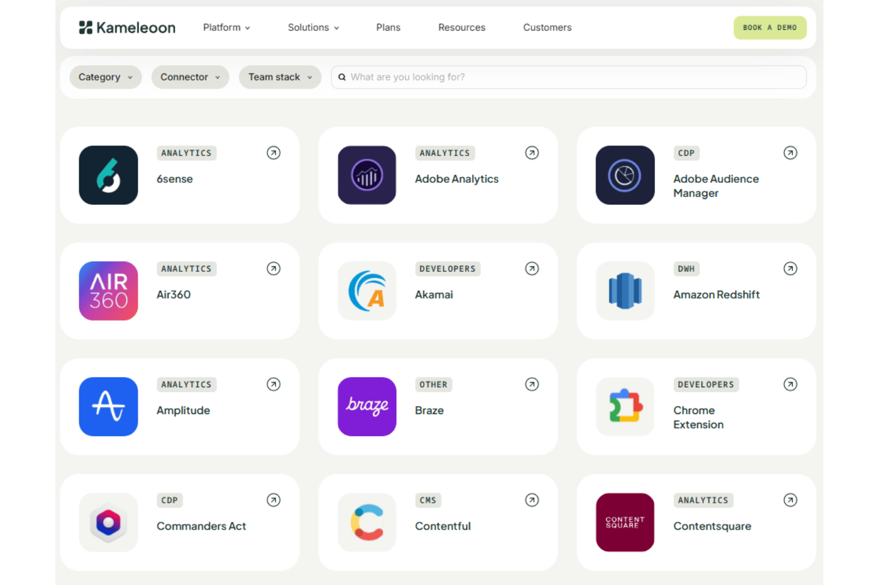
Task: Select the Adobe Analytics logo icon
Action: point(367,175)
